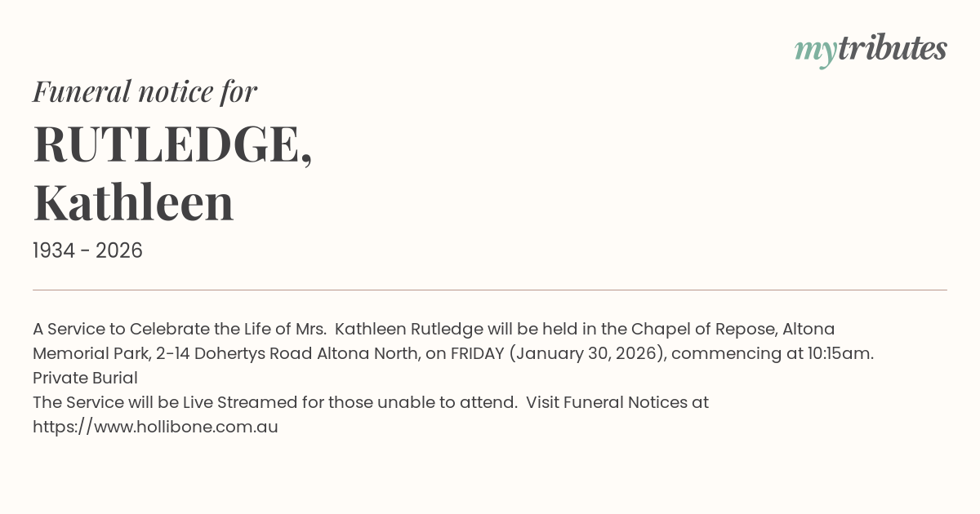Click the horizontal divider line
The height and width of the screenshot is (514, 980).
(x=490, y=290)
